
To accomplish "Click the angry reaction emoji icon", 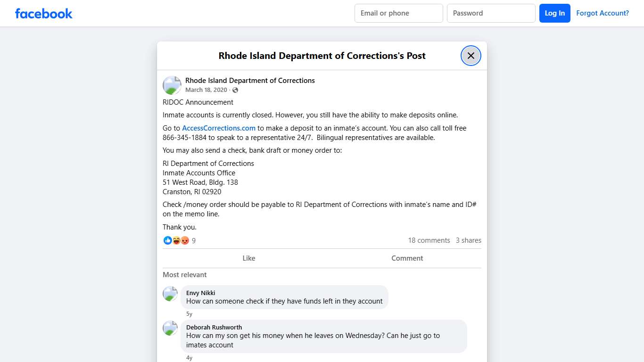I will click(185, 240).
